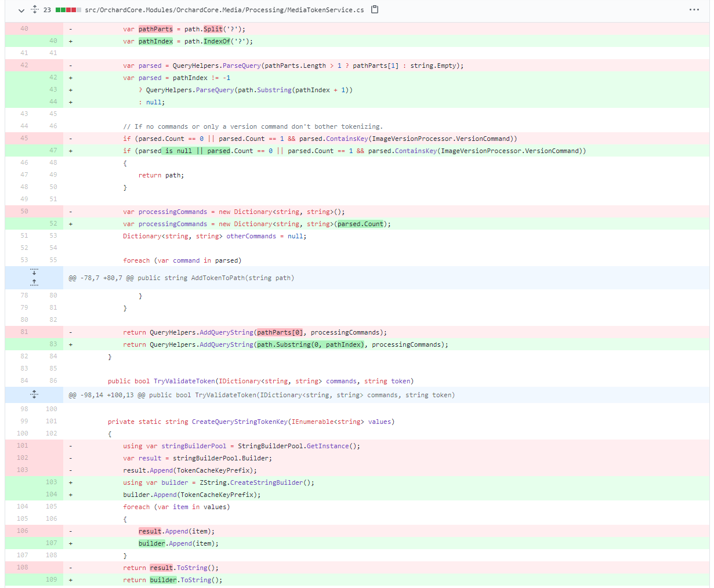Click removed line number 101
714x588 pixels.
click(22, 446)
